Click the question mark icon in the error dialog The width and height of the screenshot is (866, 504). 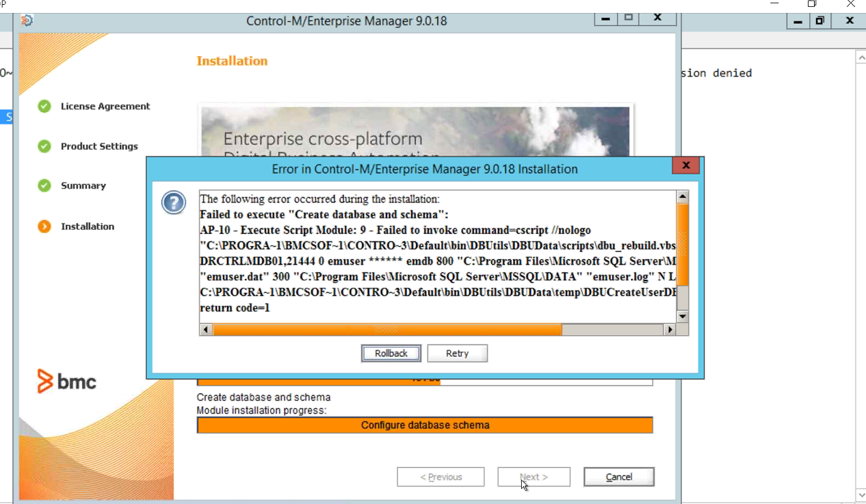tap(174, 203)
